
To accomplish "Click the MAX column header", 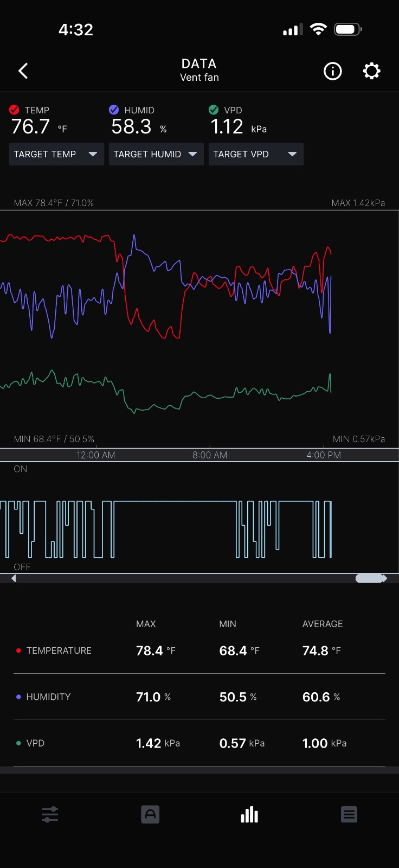I will (x=146, y=624).
